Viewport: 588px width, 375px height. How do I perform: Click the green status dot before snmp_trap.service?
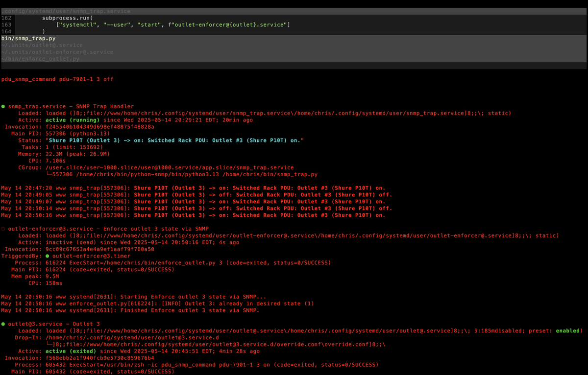tap(3, 106)
